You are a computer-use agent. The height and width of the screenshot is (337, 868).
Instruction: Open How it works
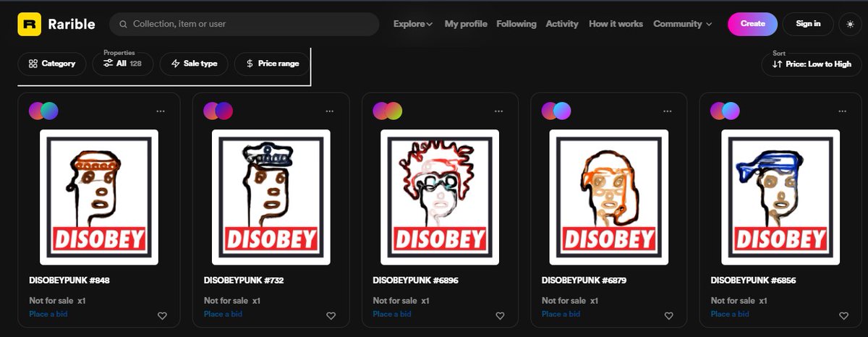click(x=616, y=24)
